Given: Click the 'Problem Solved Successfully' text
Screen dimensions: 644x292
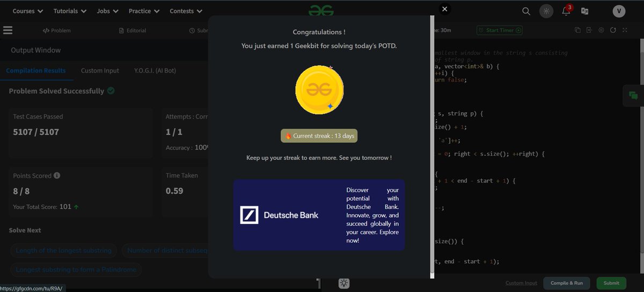Looking at the screenshot, I should coord(56,91).
